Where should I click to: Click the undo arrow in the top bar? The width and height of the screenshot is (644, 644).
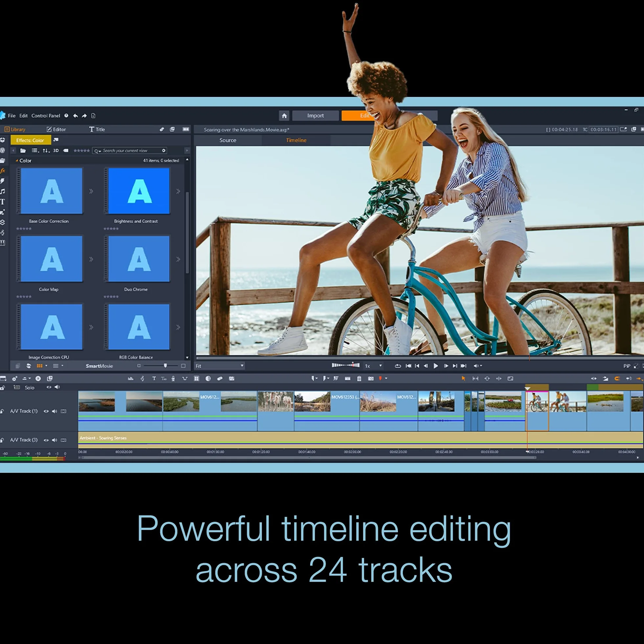pyautogui.click(x=76, y=116)
